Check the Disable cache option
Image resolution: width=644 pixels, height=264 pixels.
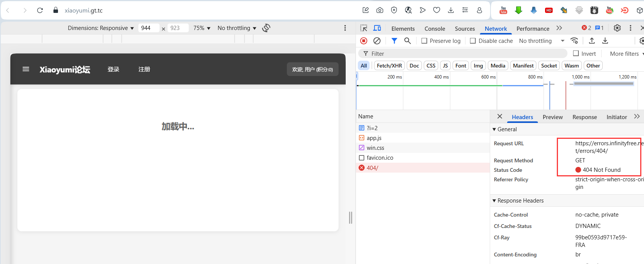coord(473,41)
